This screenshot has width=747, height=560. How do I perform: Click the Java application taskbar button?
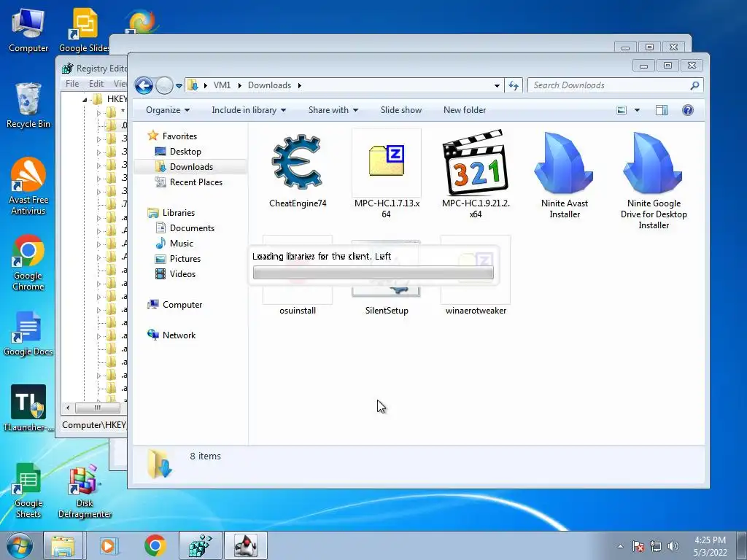[245, 545]
